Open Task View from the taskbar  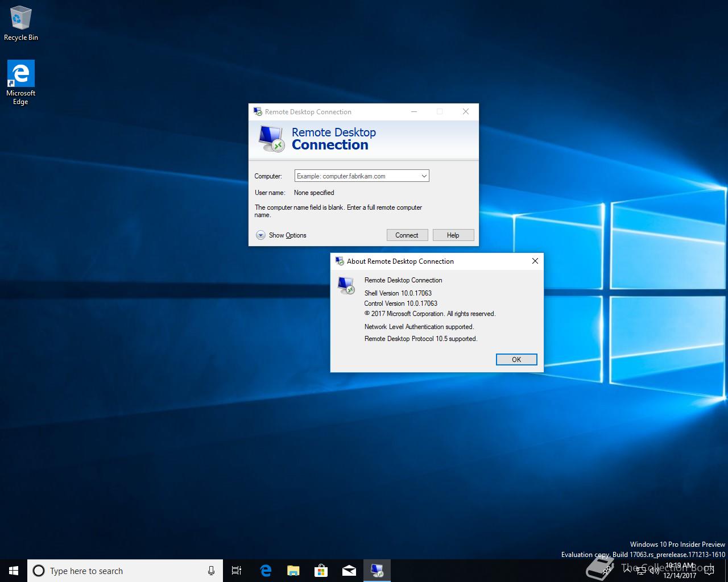(x=237, y=571)
